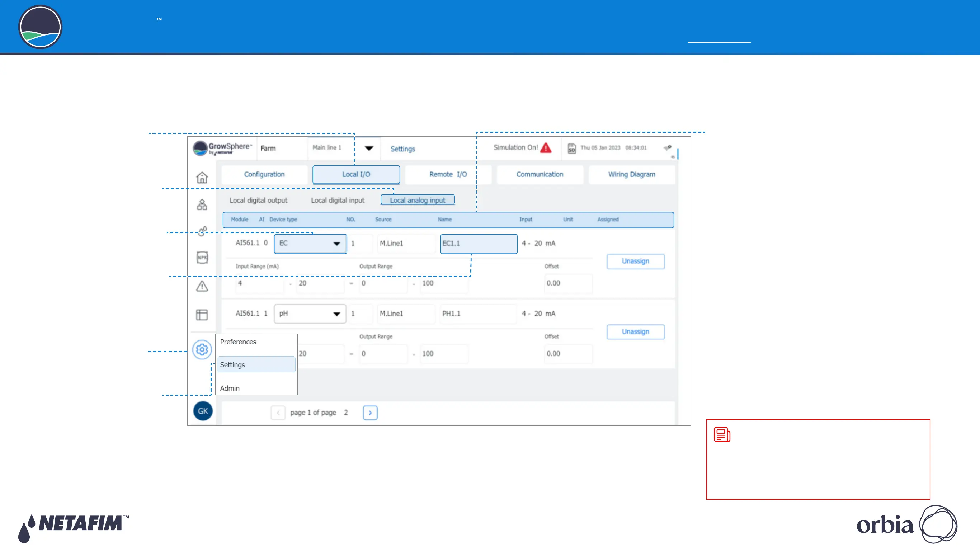Click the red Simulation On warning icon
The height and width of the screenshot is (551, 980).
tap(546, 148)
